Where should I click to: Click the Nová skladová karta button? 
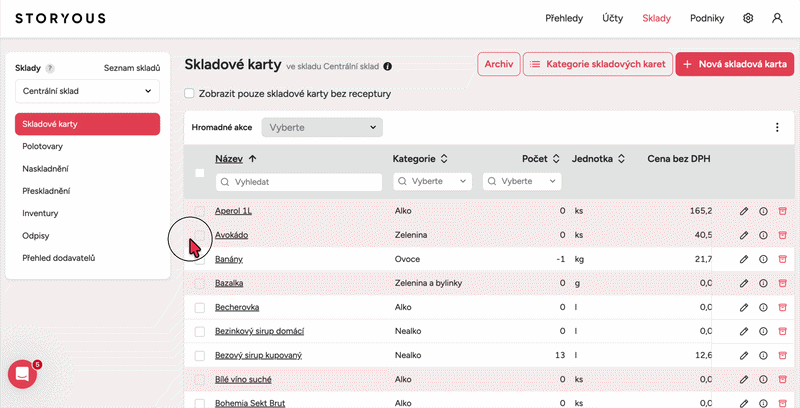[x=735, y=64]
